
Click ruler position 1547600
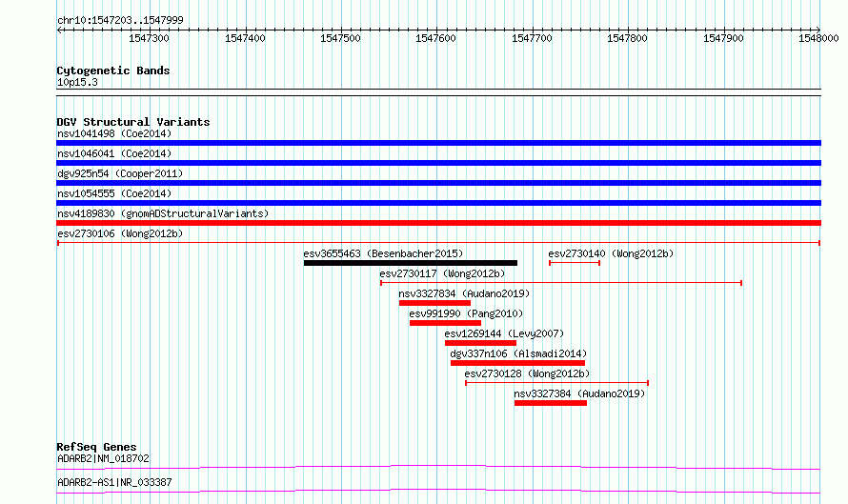click(x=435, y=38)
